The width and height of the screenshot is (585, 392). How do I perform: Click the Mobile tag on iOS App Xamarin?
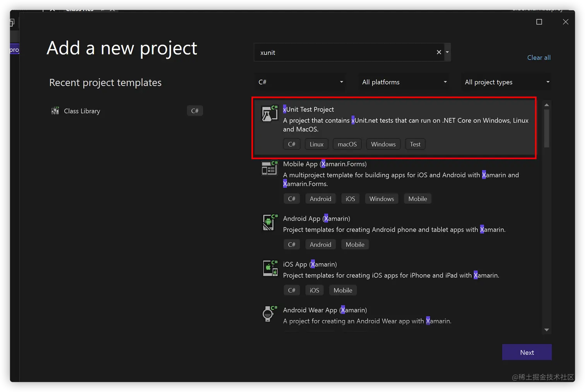point(343,290)
